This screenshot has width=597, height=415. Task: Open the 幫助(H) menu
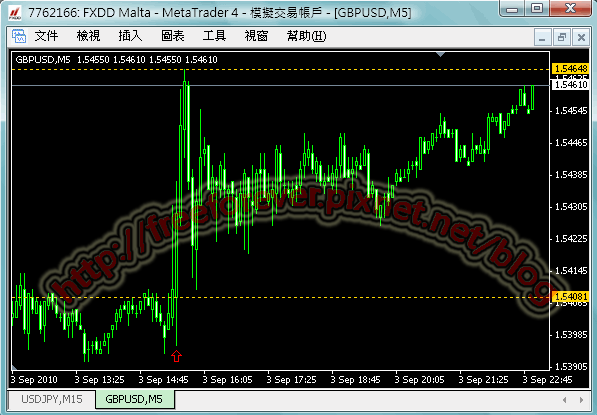pos(306,36)
